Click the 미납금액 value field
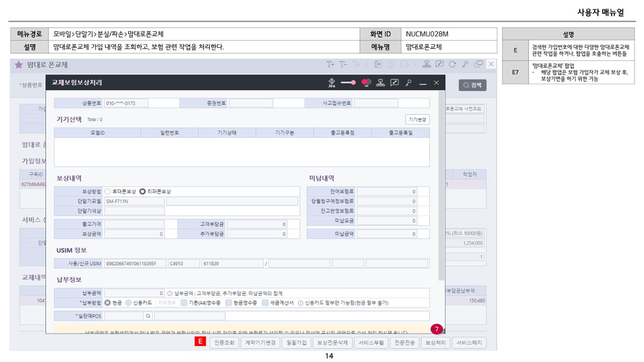 [x=387, y=234]
